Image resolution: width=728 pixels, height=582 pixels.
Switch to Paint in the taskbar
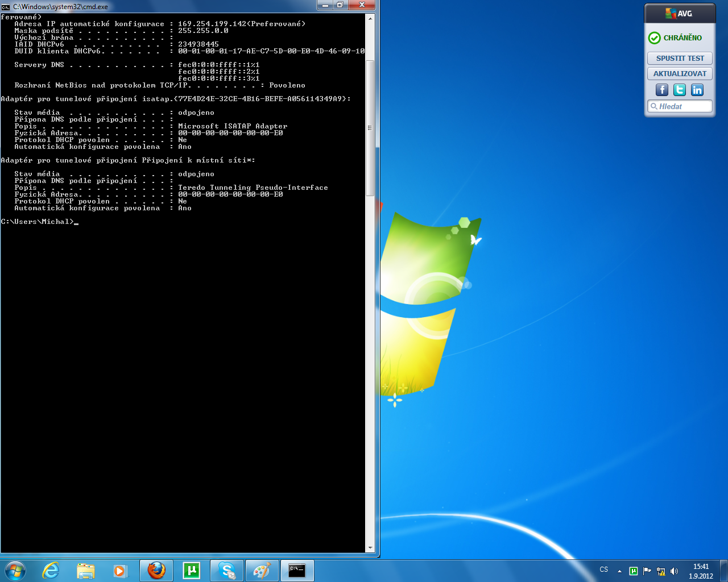coord(262,571)
